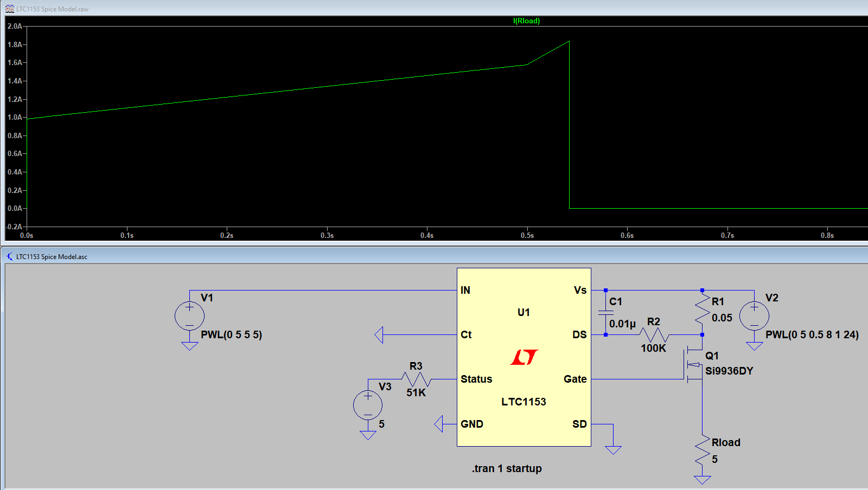This screenshot has width=868, height=490.
Task: Select the R3 51K resistor symbol
Action: [x=416, y=379]
